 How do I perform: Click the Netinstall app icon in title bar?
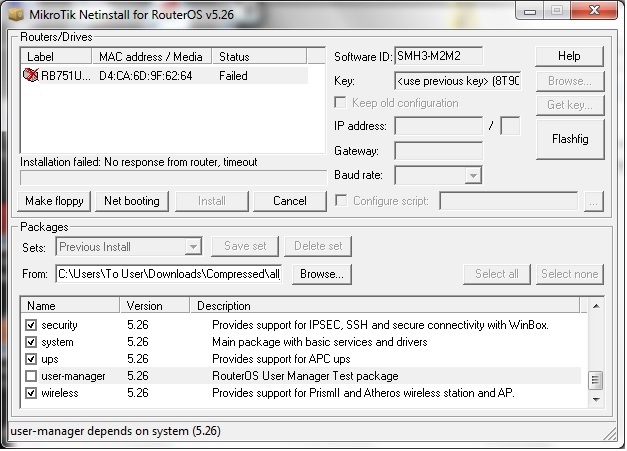(x=16, y=14)
